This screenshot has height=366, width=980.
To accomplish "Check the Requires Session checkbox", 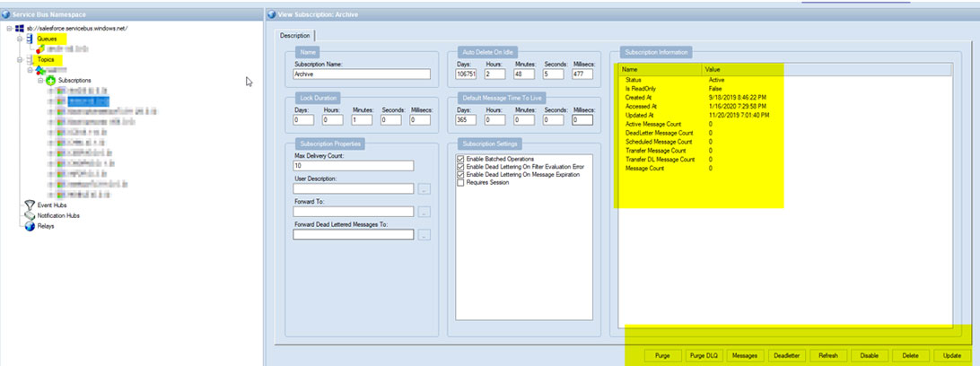I will coord(460,183).
